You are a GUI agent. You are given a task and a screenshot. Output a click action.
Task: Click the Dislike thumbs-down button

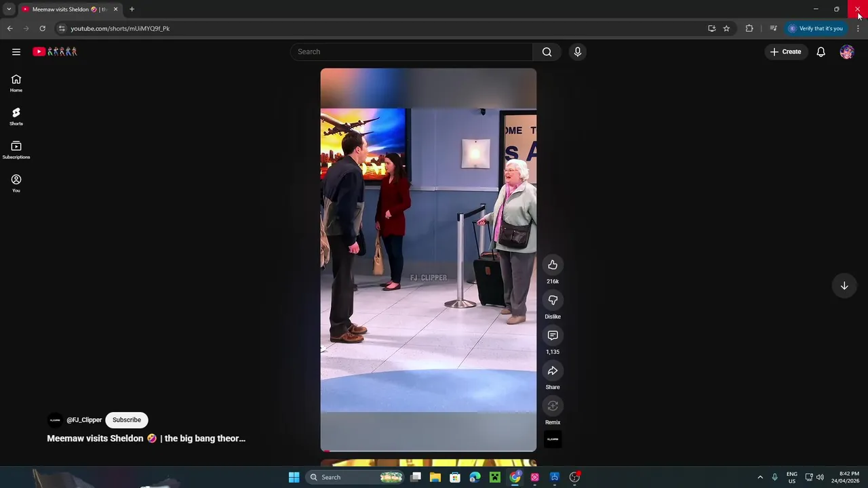tap(553, 300)
